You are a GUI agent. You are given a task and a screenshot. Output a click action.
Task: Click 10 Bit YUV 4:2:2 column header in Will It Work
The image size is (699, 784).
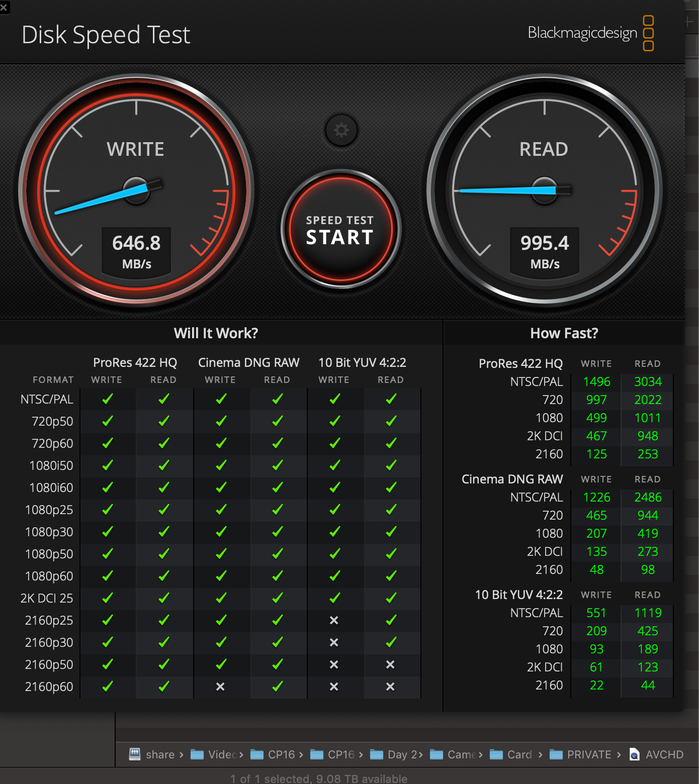coord(363,362)
